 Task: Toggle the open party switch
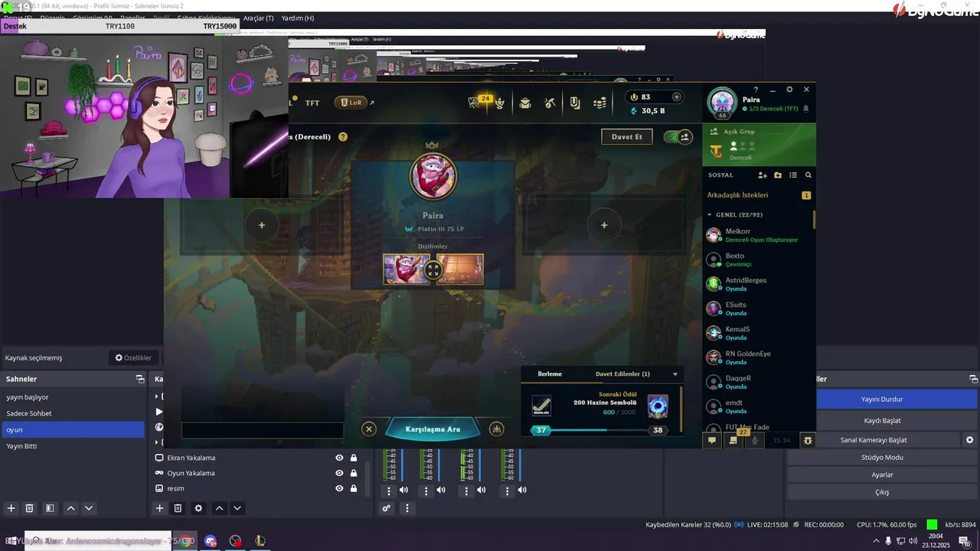[678, 137]
